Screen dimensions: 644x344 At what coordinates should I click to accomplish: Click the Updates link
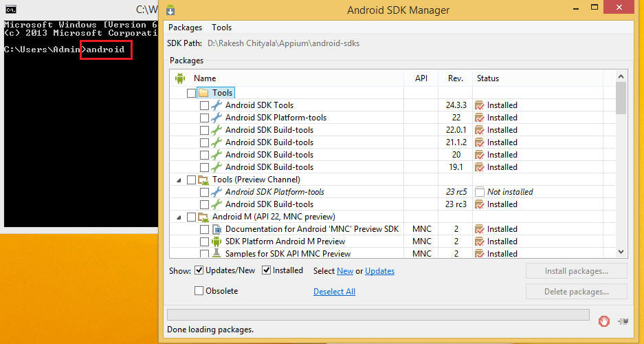[x=379, y=271]
